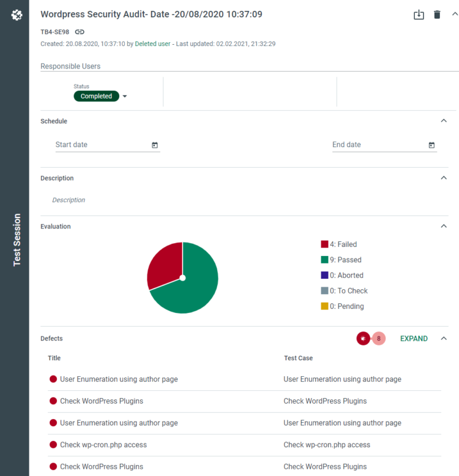Image resolution: width=459 pixels, height=476 pixels.
Task: Click the Responsible Users field
Action: (x=250, y=66)
